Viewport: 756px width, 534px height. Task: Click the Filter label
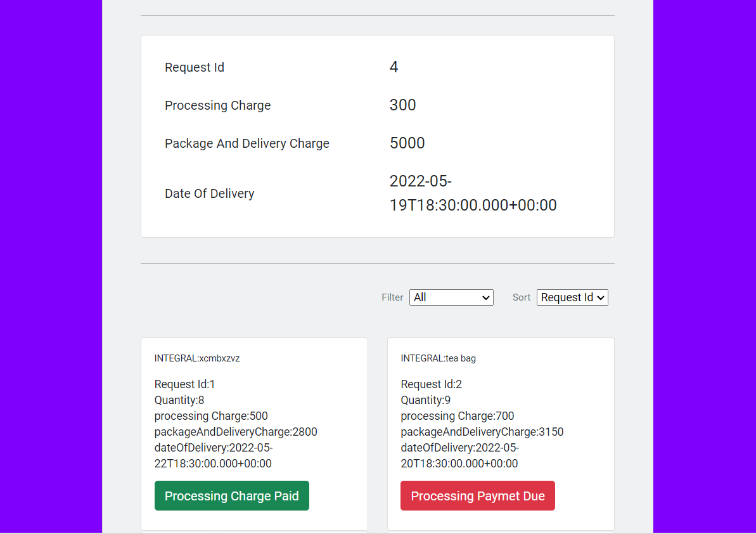coord(392,297)
